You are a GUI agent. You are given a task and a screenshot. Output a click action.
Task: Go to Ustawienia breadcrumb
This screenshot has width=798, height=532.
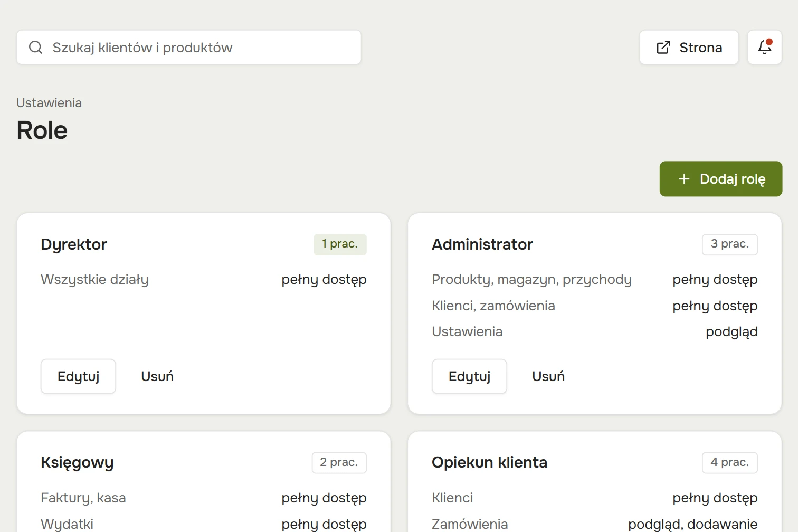pos(49,103)
